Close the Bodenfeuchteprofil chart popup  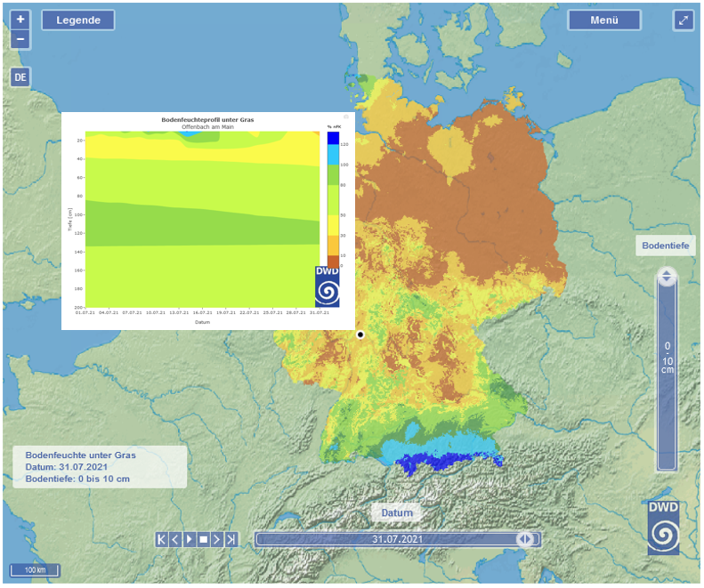[346, 117]
